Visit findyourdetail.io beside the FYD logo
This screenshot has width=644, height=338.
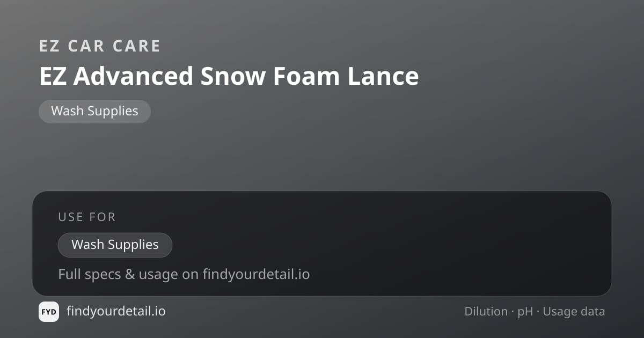point(116,311)
